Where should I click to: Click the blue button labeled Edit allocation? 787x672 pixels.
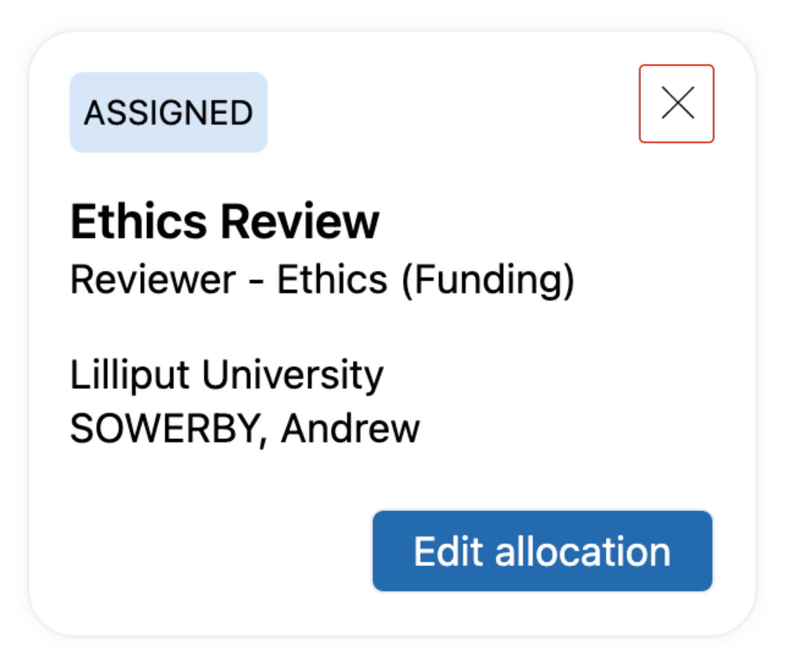tap(542, 551)
